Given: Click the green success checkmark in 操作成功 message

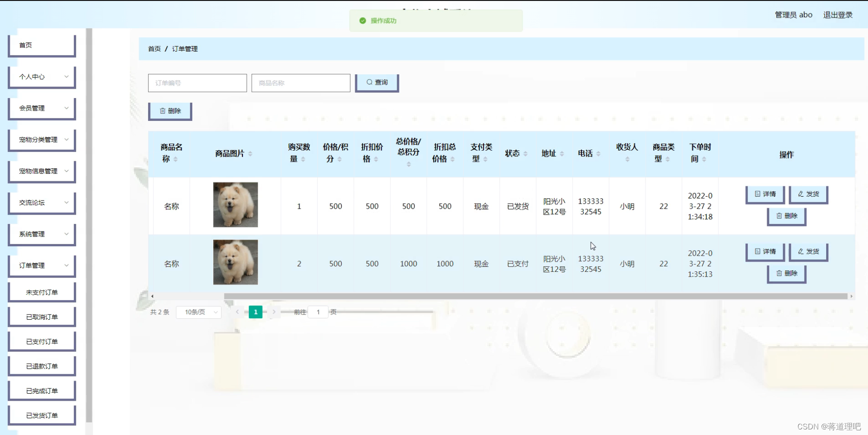Looking at the screenshot, I should (362, 20).
